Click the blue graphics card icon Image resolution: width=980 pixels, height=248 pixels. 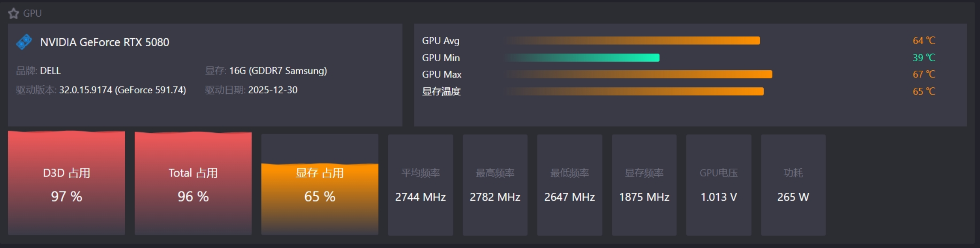pos(24,42)
